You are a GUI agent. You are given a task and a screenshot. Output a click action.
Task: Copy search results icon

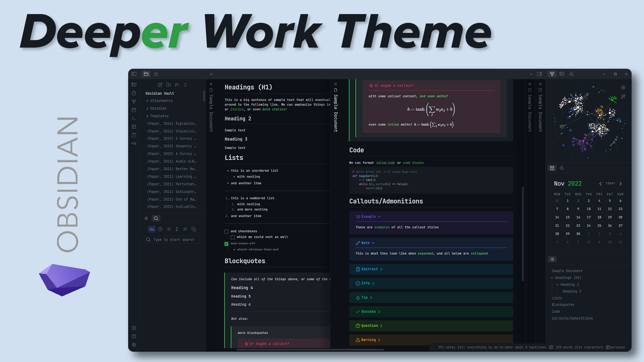[x=194, y=229]
